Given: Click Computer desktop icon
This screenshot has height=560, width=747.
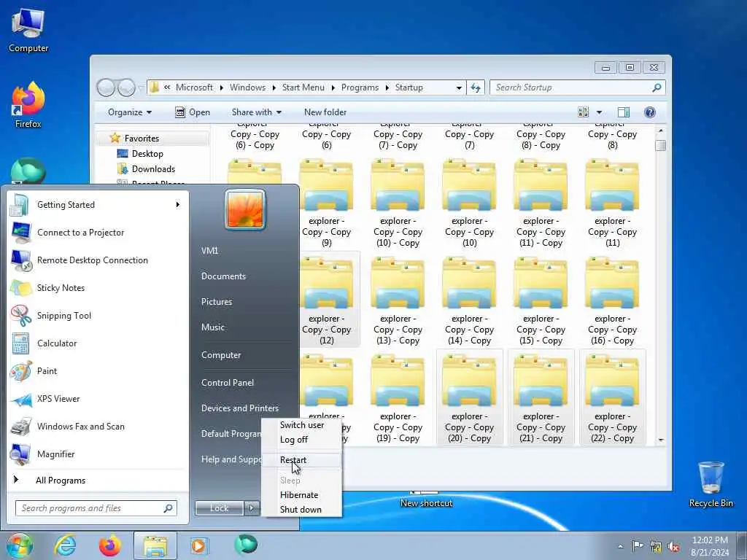Looking at the screenshot, I should tap(28, 31).
